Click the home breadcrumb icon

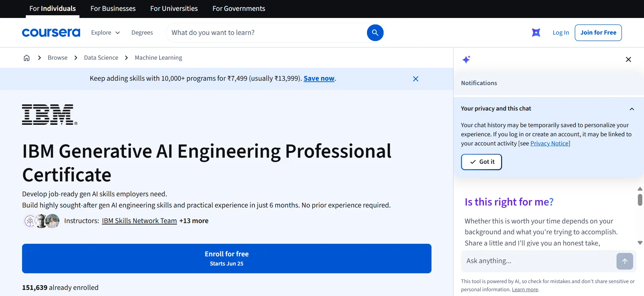tap(26, 58)
